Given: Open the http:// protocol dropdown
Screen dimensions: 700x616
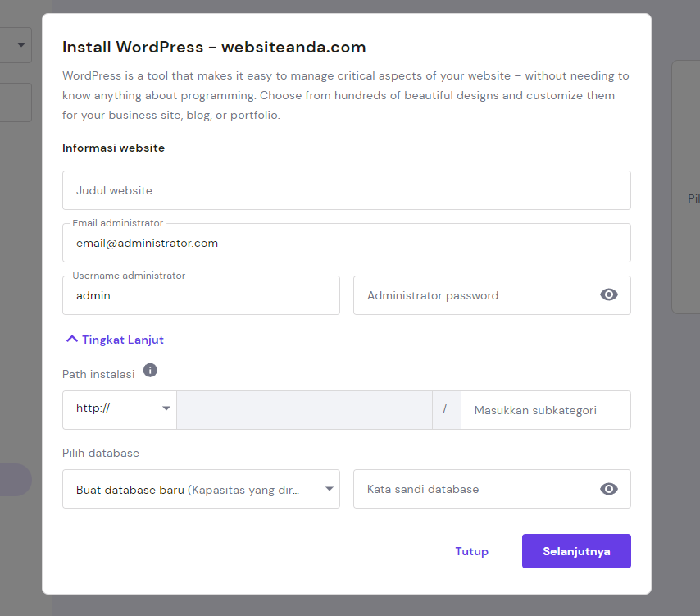Looking at the screenshot, I should click(x=119, y=410).
